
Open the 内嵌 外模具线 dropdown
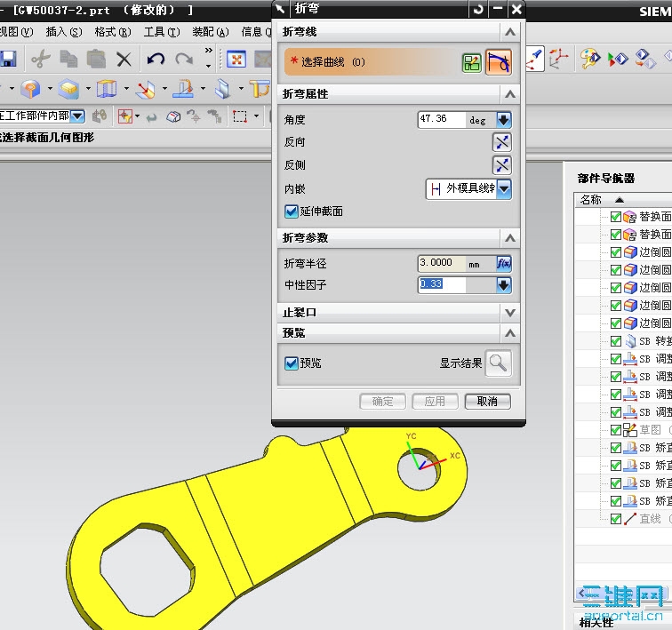[x=504, y=188]
